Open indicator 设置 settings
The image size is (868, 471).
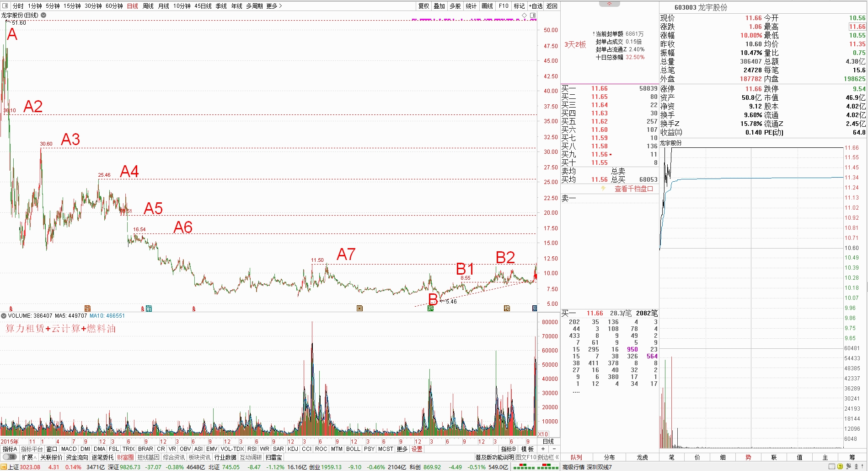click(x=417, y=449)
